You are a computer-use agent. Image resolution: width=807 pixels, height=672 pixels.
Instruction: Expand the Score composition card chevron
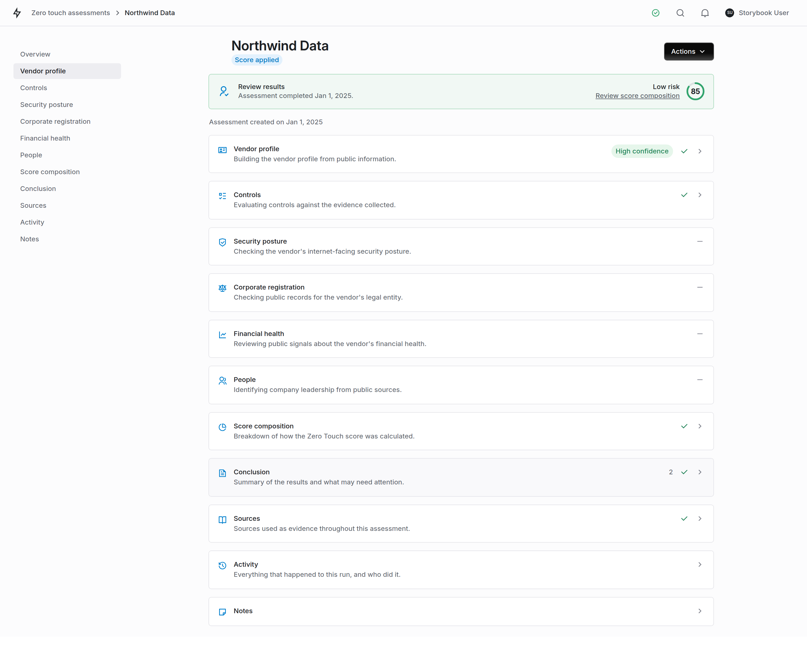[x=700, y=426]
